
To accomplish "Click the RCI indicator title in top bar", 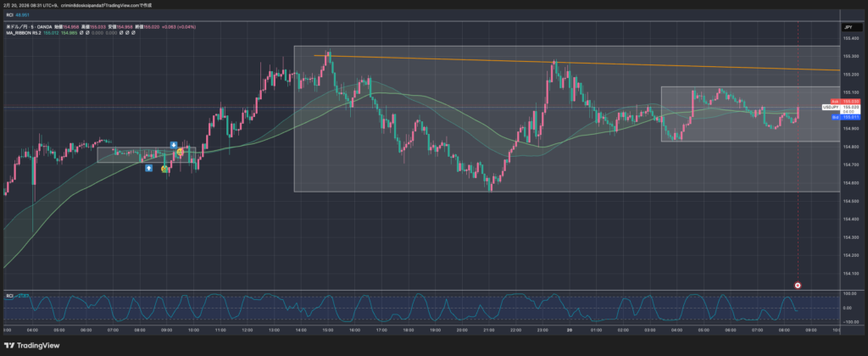I will tap(10, 14).
